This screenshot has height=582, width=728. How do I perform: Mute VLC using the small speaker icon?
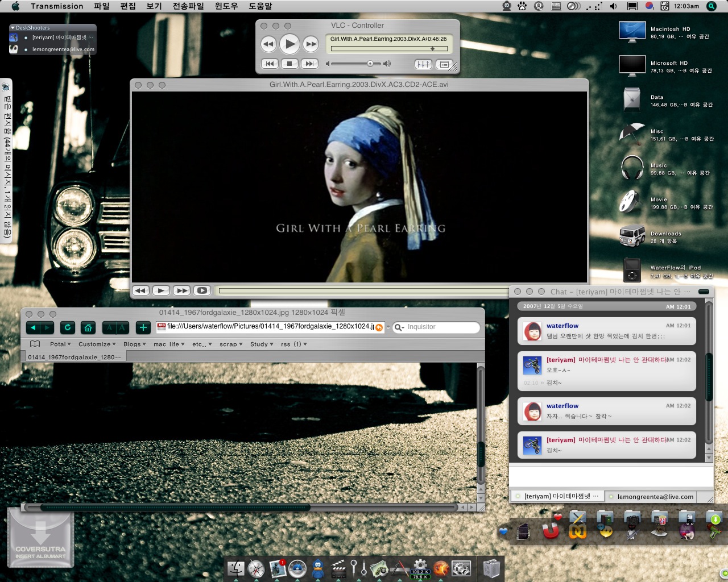coord(328,64)
